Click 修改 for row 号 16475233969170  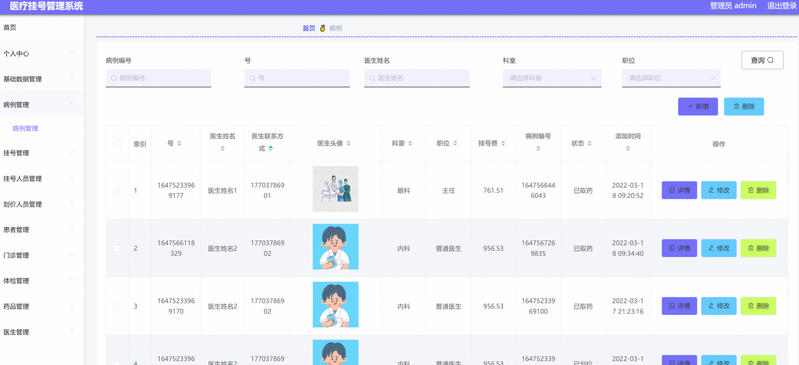[x=719, y=306]
